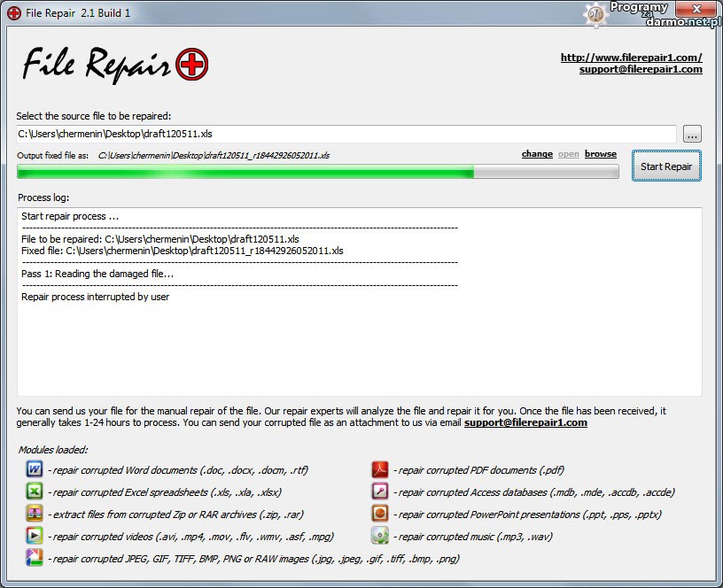Click the File Repair red cross logo
723x588 pixels.
point(191,65)
